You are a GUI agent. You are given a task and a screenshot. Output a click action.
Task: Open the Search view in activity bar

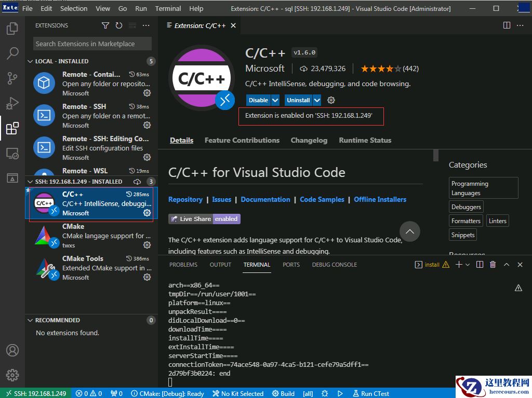click(x=12, y=53)
